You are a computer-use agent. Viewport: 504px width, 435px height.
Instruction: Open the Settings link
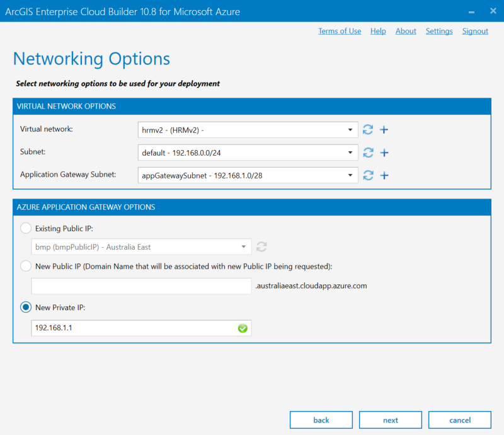439,31
